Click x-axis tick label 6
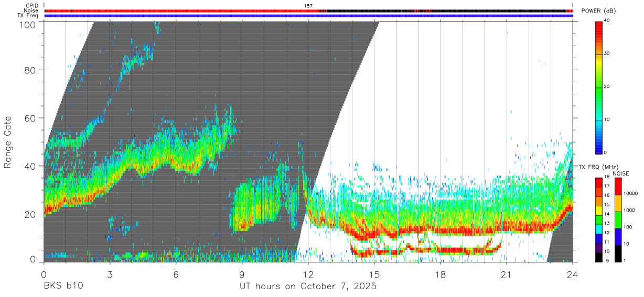The height and width of the screenshot is (297, 644). coord(176,274)
